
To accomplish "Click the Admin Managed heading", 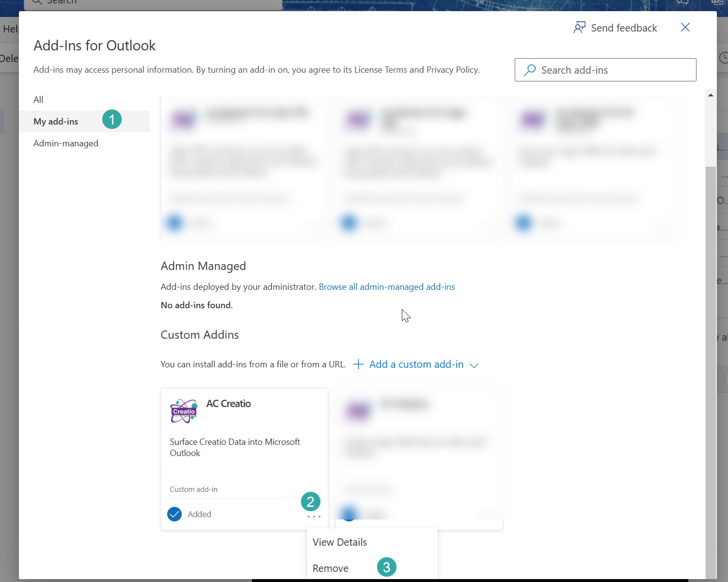I will (x=203, y=266).
